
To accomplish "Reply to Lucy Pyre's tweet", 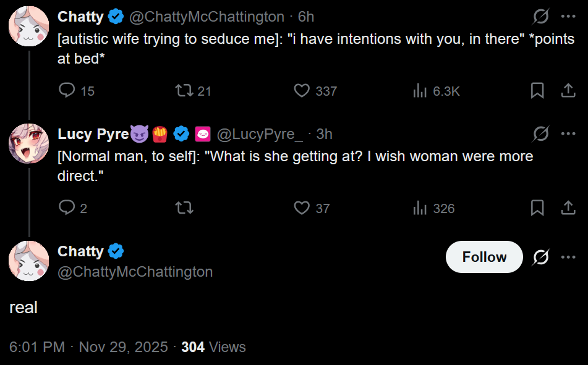I will coord(67,208).
